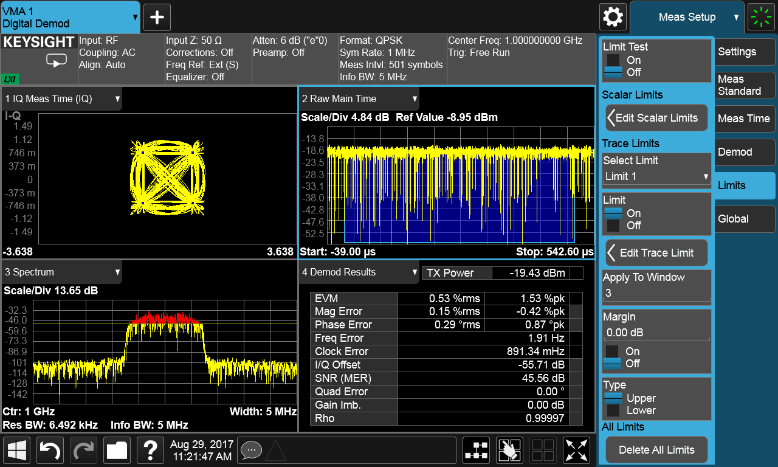Click the Apply To Window value field
This screenshot has width=778, height=467.
pyautogui.click(x=655, y=293)
